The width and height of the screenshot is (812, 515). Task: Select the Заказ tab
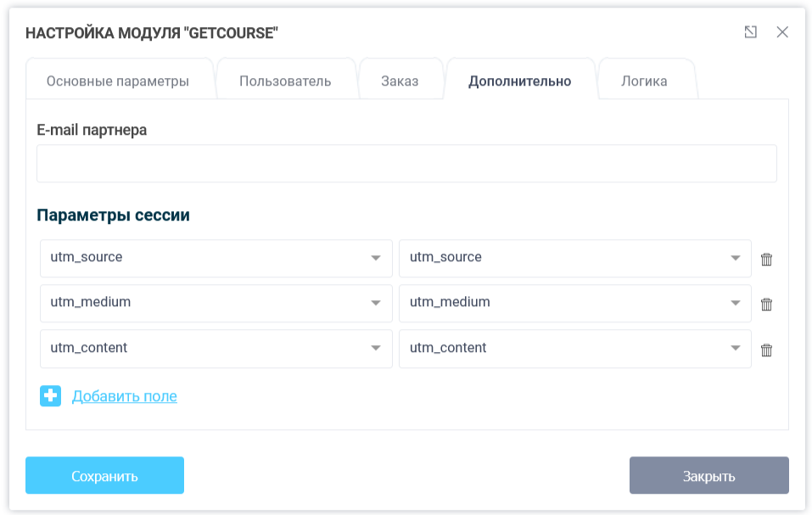coord(401,79)
